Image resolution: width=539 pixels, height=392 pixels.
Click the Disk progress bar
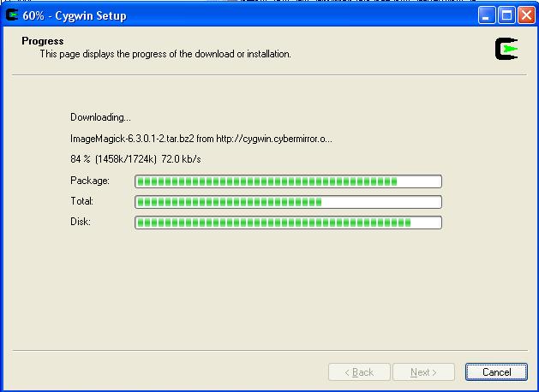pyautogui.click(x=288, y=223)
